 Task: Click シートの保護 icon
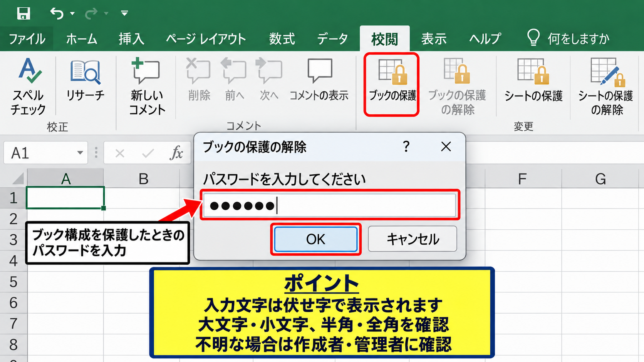(533, 80)
